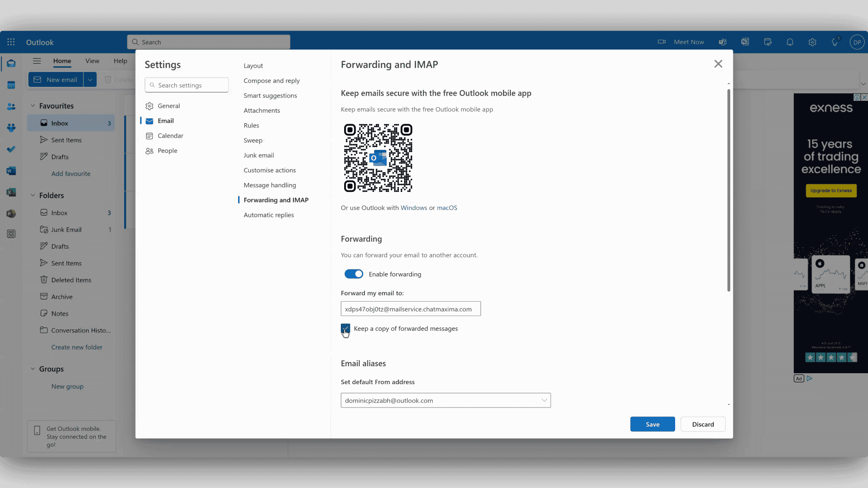Open the Junk email settings page
Image resolution: width=868 pixels, height=488 pixels.
tap(259, 155)
